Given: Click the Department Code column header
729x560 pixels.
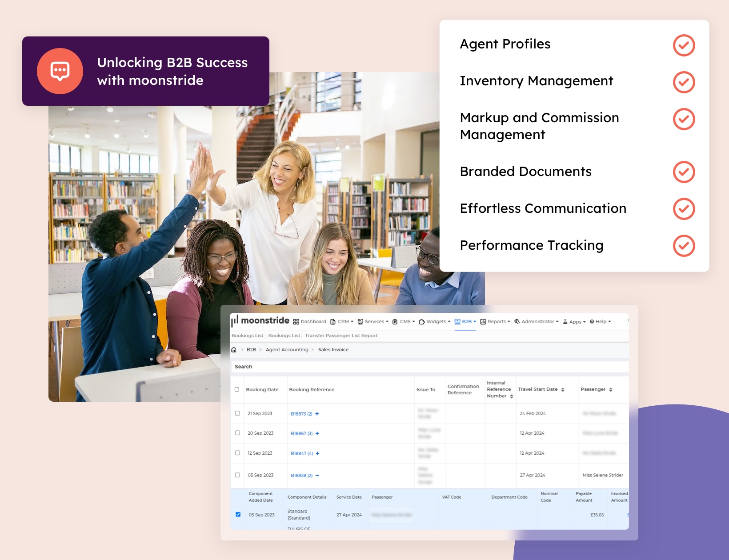Looking at the screenshot, I should [509, 497].
